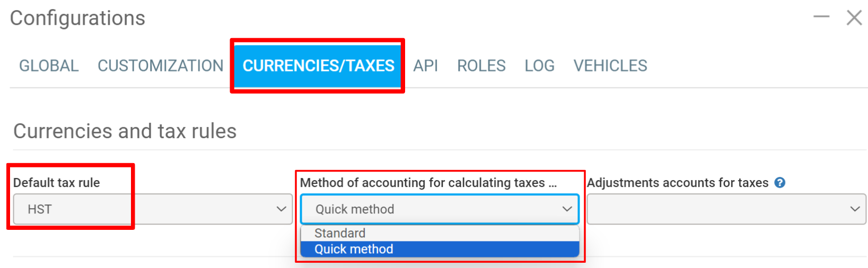Click the help icon beside Adjustments accounts
Screen dimensions: 868x268
pyautogui.click(x=779, y=183)
